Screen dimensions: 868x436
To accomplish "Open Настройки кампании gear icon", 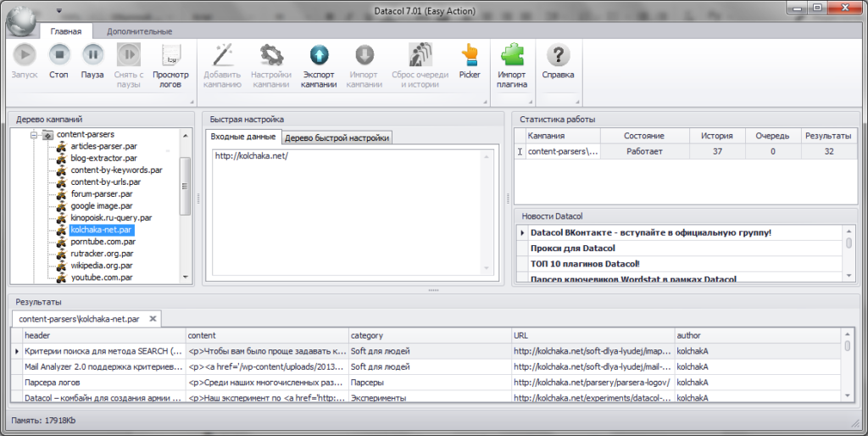I will tap(270, 65).
